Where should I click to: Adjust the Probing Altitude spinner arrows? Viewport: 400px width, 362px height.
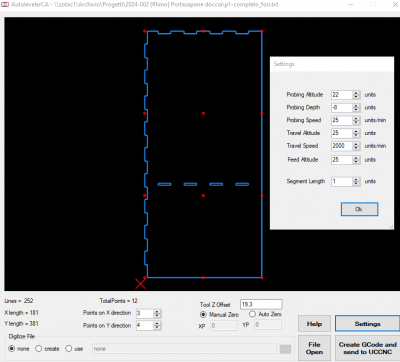356,95
